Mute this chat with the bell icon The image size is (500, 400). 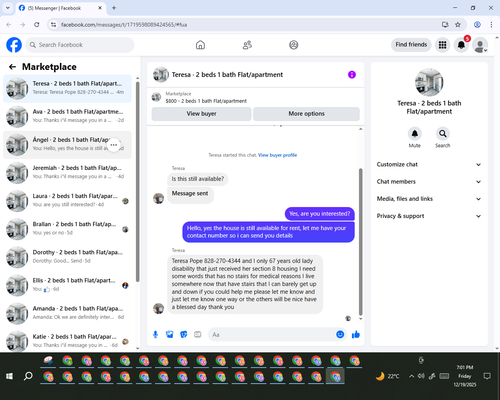[415, 134]
